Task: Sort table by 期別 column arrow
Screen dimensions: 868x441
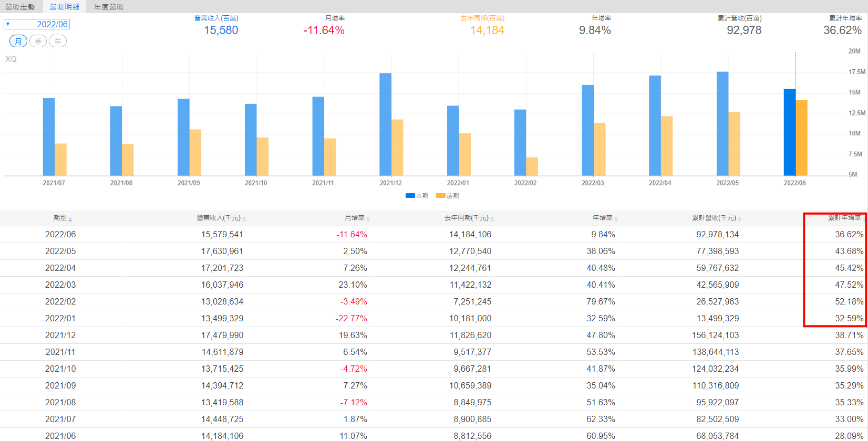Action: click(70, 219)
